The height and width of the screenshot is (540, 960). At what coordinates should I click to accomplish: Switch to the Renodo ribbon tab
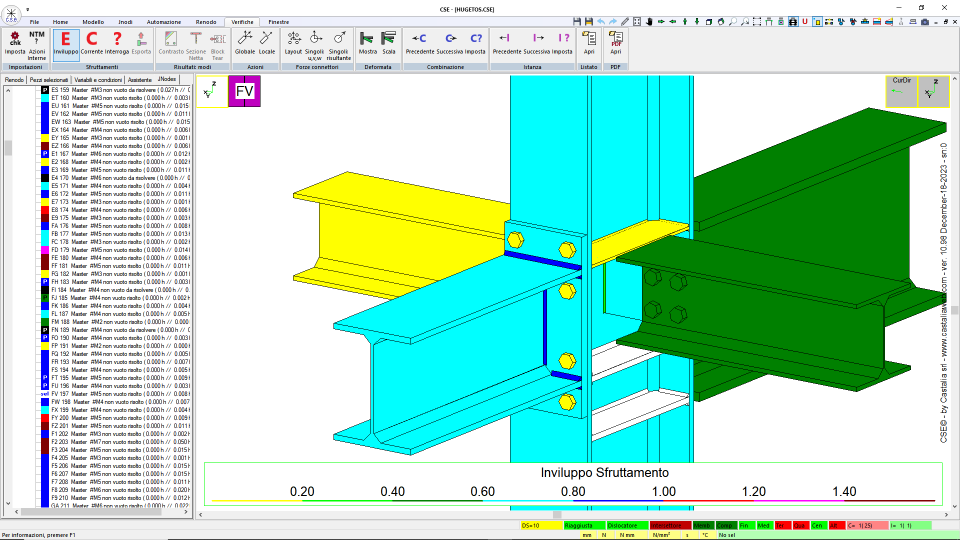click(206, 22)
